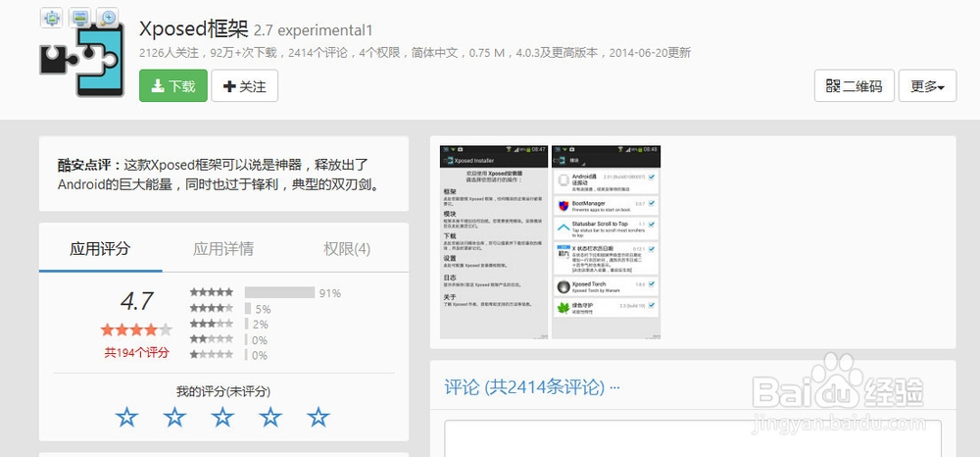The height and width of the screenshot is (457, 980).
Task: Click the red 共194个评分 text
Action: pyautogui.click(x=137, y=353)
